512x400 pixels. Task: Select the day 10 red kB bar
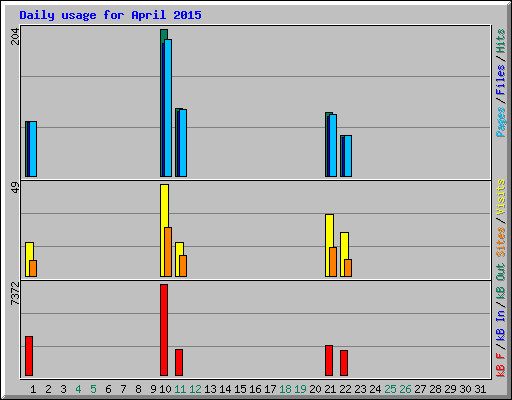(164, 330)
